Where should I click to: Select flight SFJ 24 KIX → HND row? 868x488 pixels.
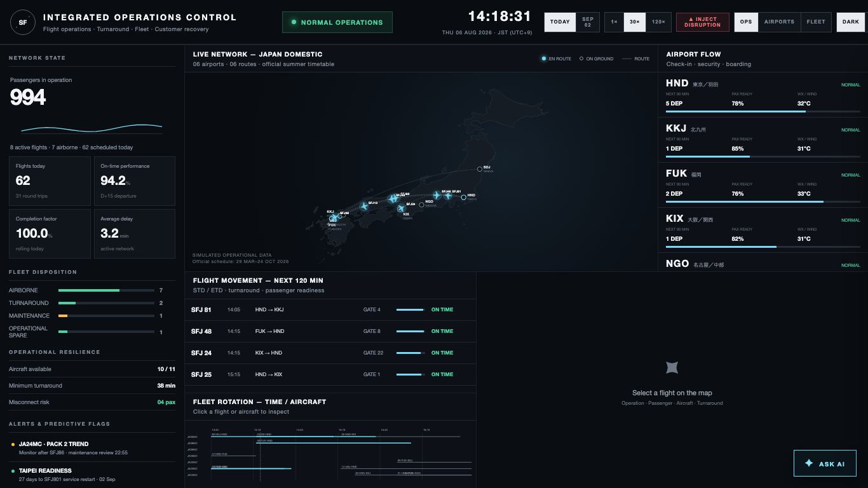click(330, 353)
